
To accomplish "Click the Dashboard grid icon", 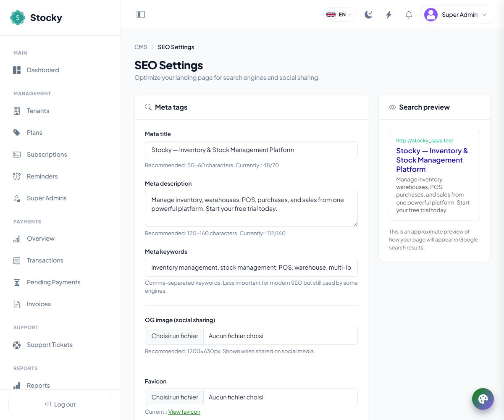I will click(x=17, y=70).
